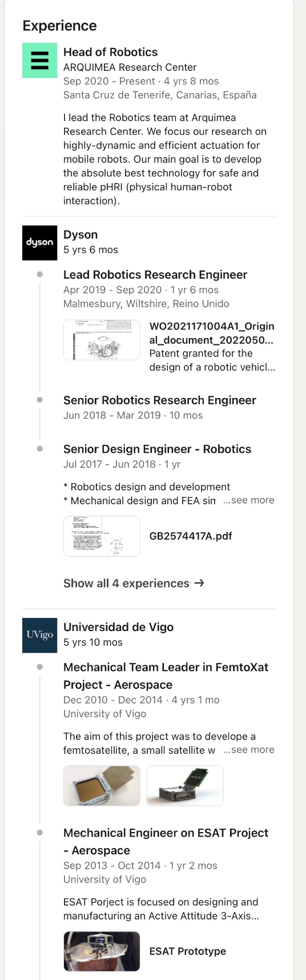Open WO2021171004A1 patent document thumbnail
The height and width of the screenshot is (980, 306).
click(x=102, y=340)
